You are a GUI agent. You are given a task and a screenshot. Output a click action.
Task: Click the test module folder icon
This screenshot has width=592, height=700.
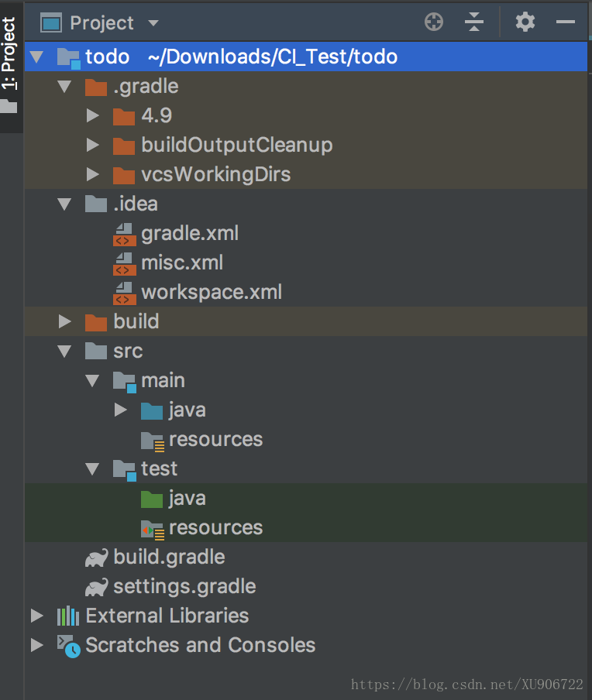pos(125,471)
